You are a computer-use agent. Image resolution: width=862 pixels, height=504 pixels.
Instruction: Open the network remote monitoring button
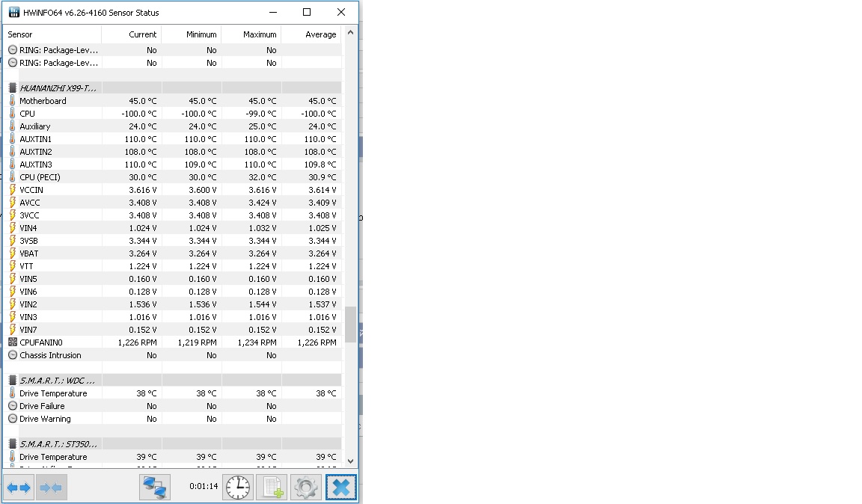154,487
